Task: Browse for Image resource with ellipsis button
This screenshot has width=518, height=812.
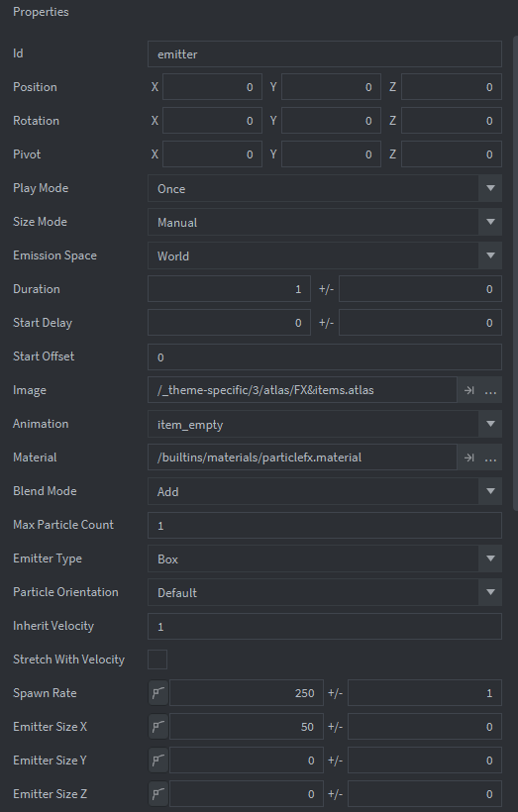Action: [490, 390]
